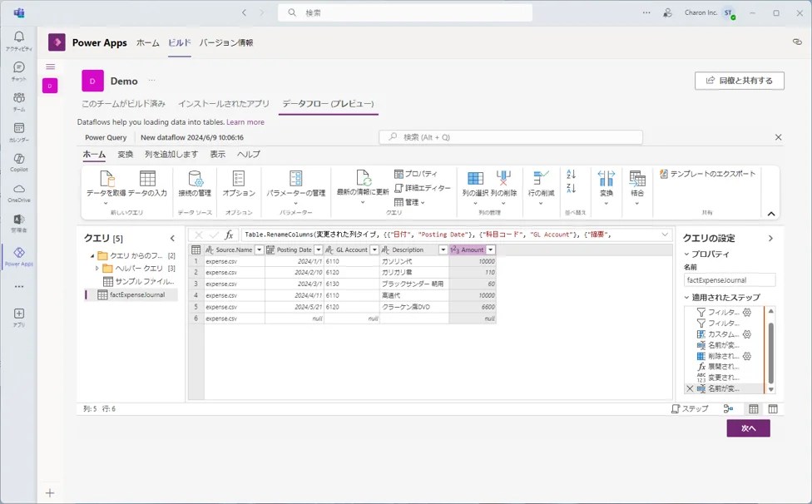Screen dimensions: 812x504
Task: Click the 同僚と共有する share button
Action: (x=740, y=81)
